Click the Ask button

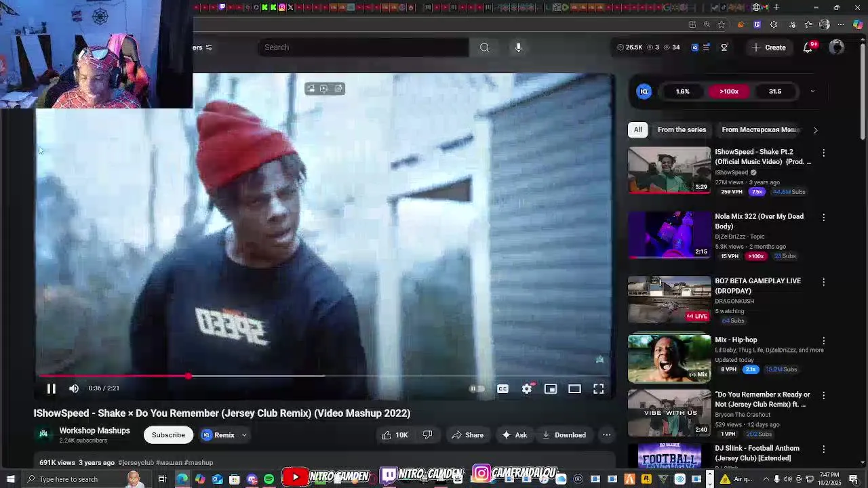click(515, 435)
